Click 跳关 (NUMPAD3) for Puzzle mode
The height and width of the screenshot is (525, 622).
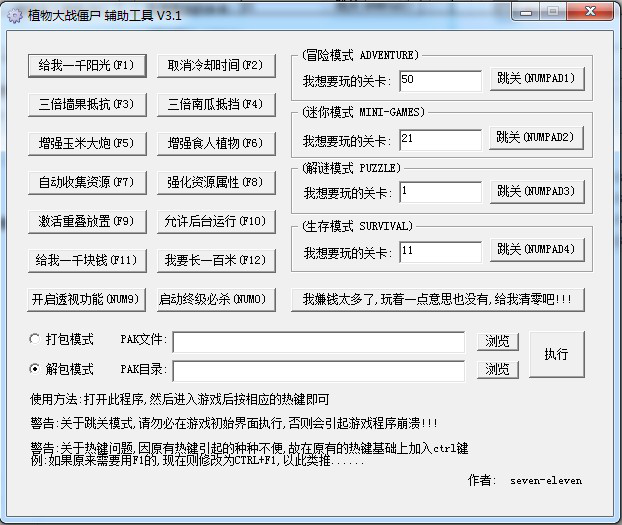tap(537, 192)
